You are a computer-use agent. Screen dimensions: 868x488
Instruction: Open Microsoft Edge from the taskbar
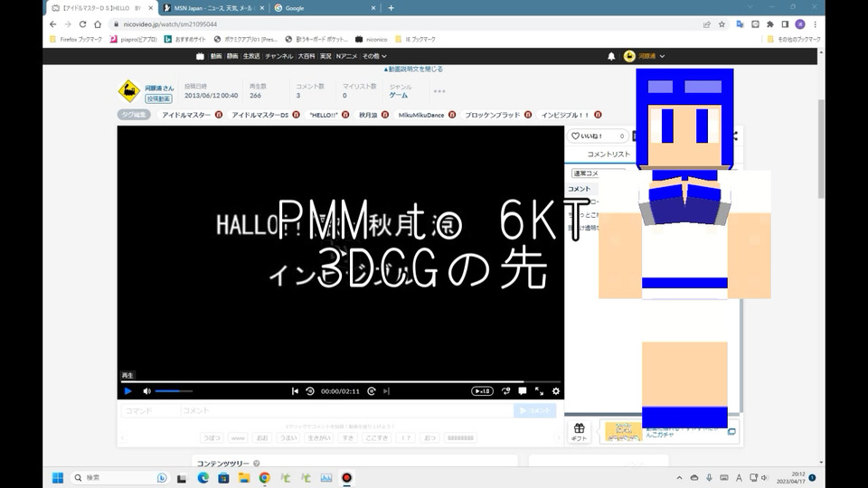(203, 477)
